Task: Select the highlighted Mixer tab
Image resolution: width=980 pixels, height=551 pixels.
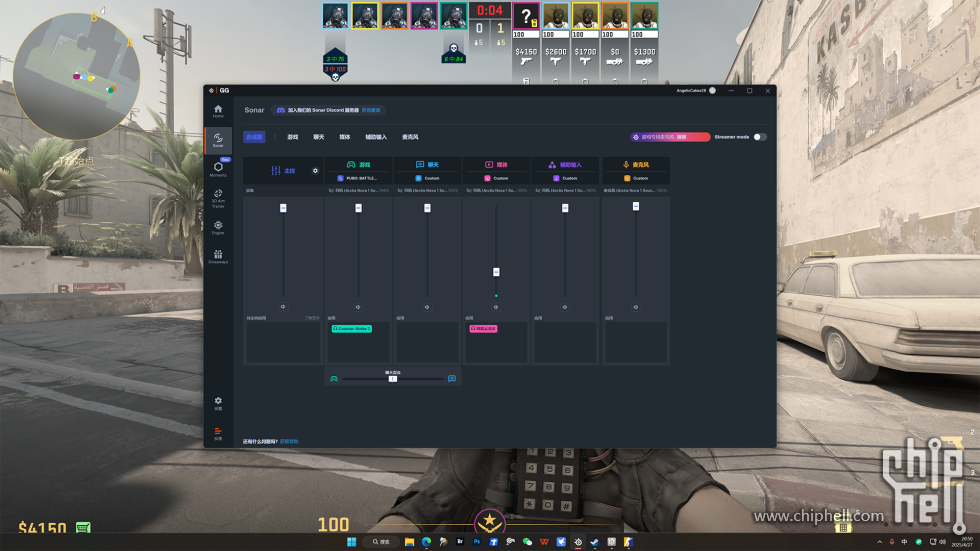Action: pyautogui.click(x=254, y=137)
